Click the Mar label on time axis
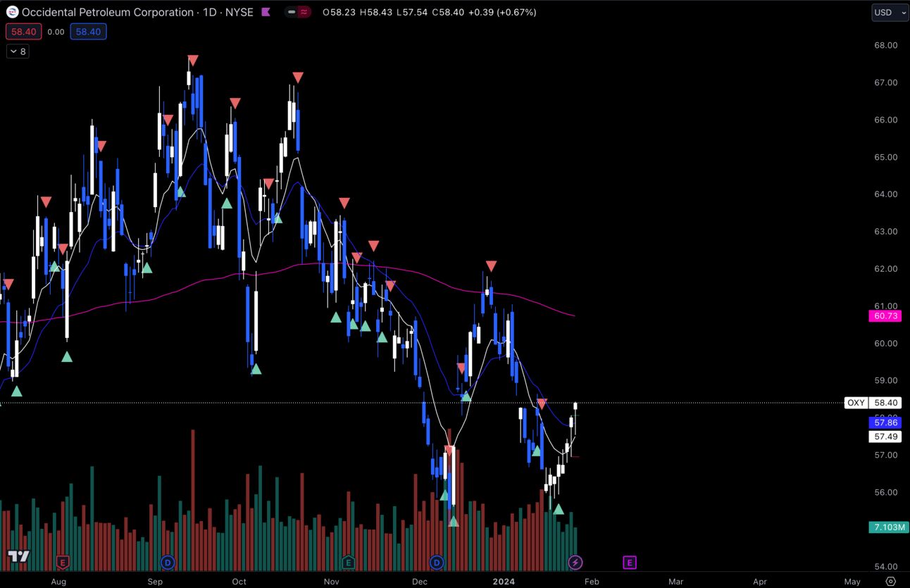This screenshot has width=910, height=588. pyautogui.click(x=675, y=582)
